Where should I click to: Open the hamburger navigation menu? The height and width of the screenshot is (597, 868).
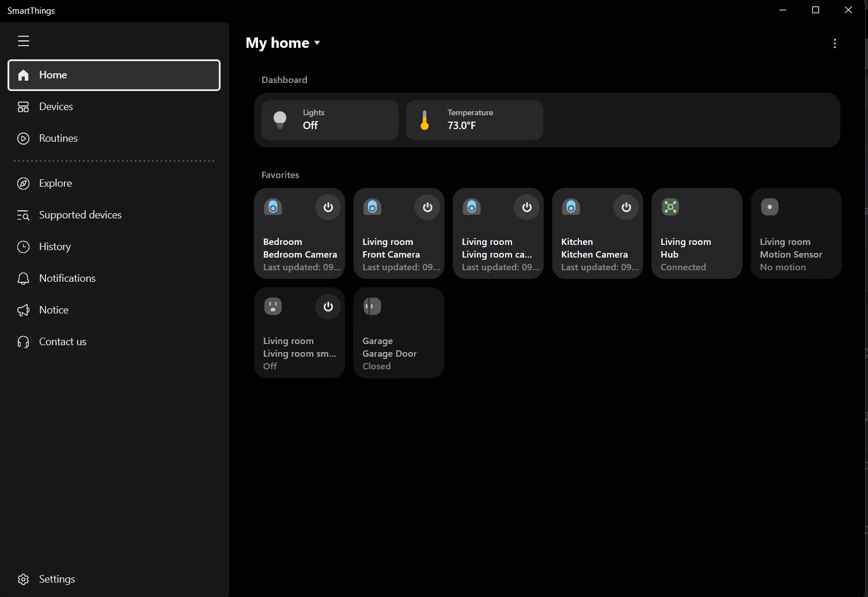click(24, 41)
